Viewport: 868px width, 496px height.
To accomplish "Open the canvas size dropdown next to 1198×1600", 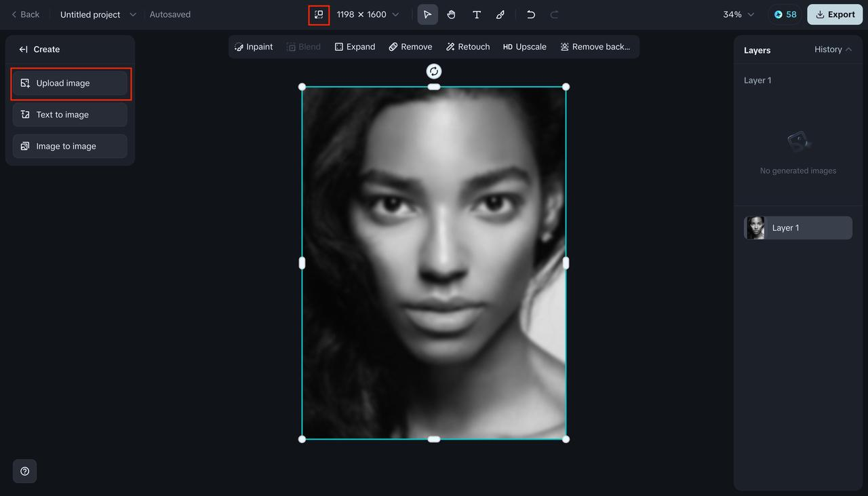I will [x=395, y=14].
